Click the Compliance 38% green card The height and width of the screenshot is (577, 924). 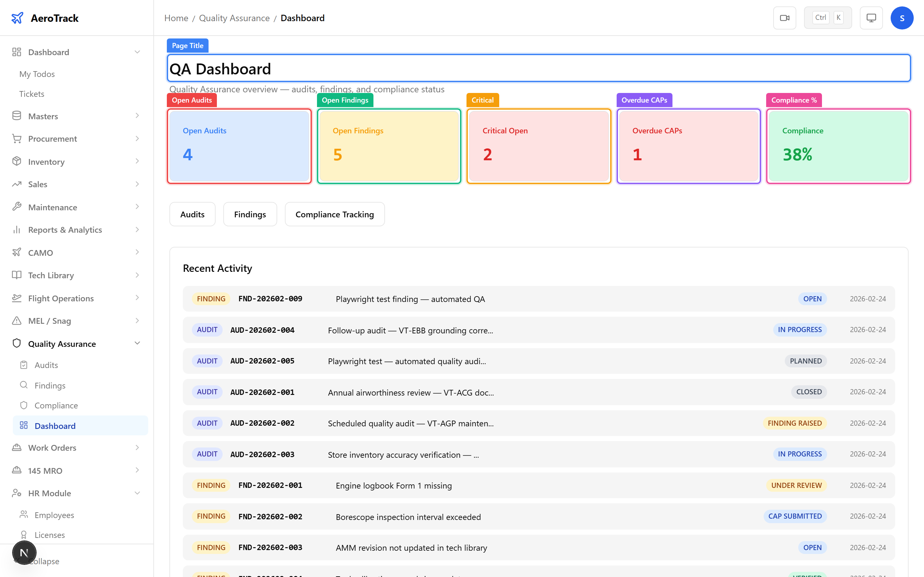(838, 146)
